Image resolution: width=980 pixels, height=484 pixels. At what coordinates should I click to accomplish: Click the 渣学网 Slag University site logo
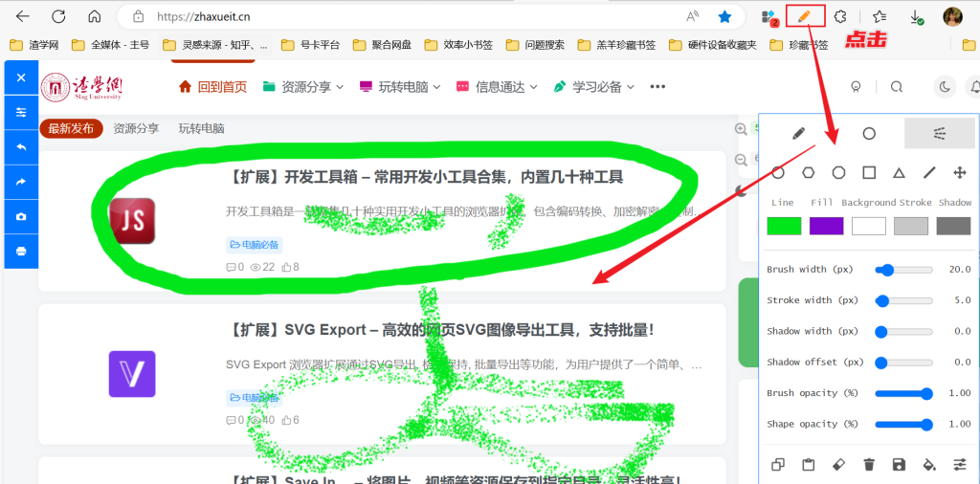(82, 87)
